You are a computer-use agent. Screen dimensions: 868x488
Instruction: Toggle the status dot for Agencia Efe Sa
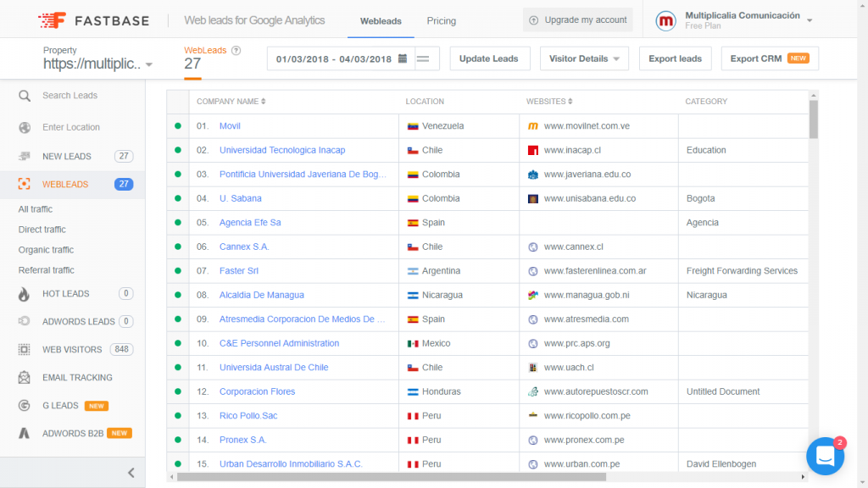coord(178,223)
